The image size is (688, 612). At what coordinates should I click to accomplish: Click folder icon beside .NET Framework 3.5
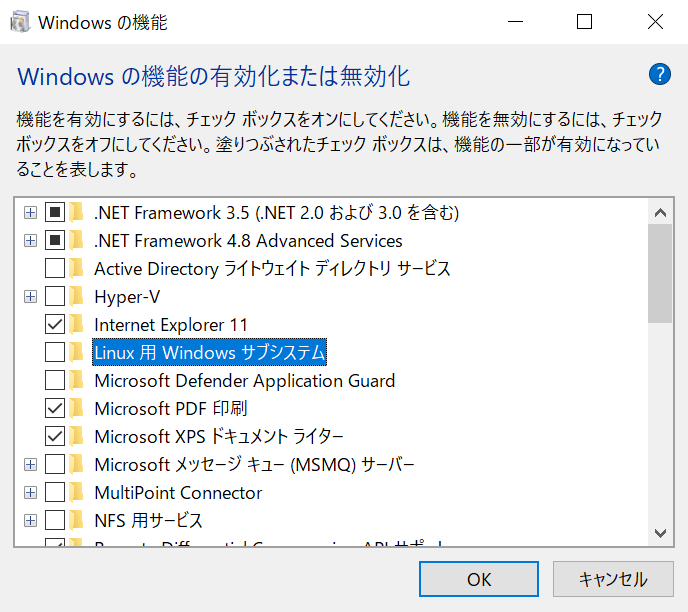click(x=76, y=213)
